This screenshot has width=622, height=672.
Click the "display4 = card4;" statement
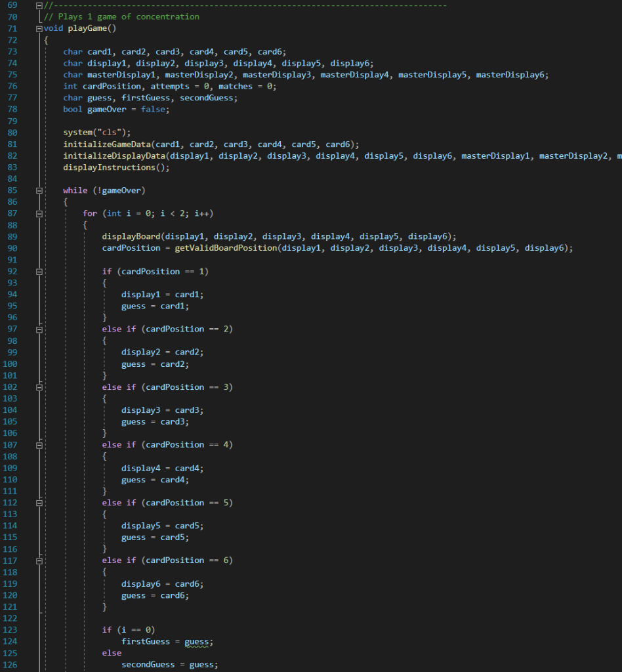click(x=162, y=468)
